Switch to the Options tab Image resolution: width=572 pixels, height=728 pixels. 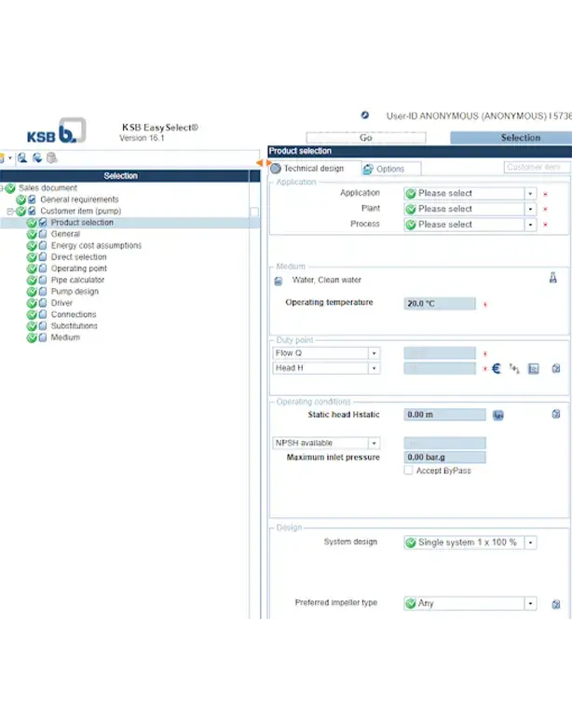point(390,169)
